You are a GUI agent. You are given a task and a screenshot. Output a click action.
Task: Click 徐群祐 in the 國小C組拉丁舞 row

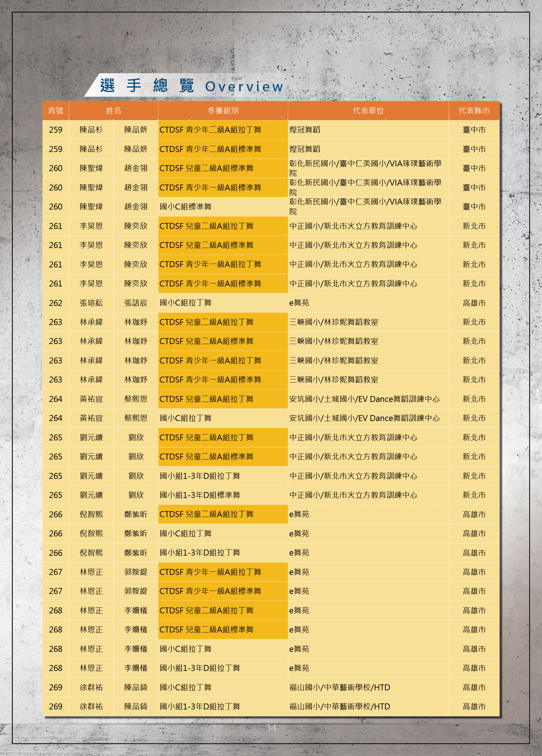91,687
